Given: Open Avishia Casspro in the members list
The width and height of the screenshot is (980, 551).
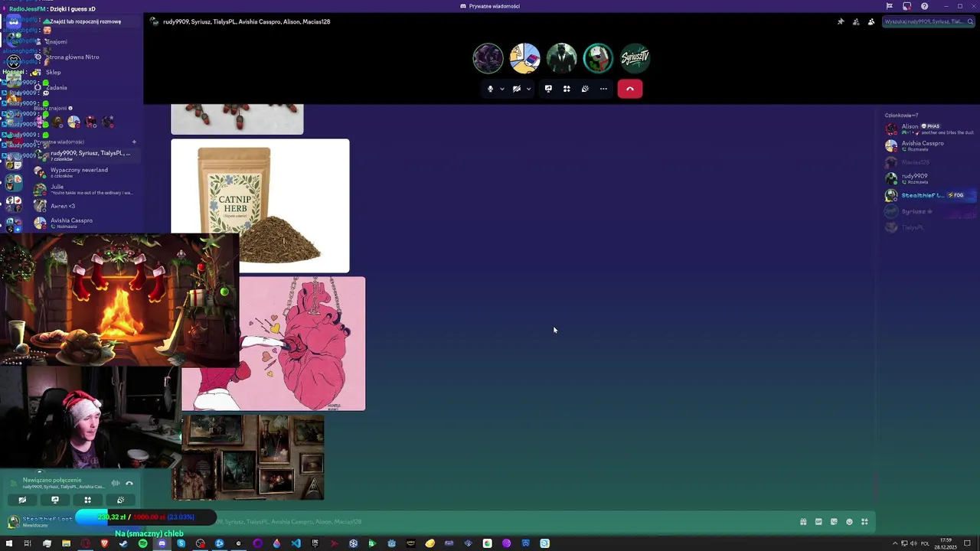Looking at the screenshot, I should tap(929, 145).
